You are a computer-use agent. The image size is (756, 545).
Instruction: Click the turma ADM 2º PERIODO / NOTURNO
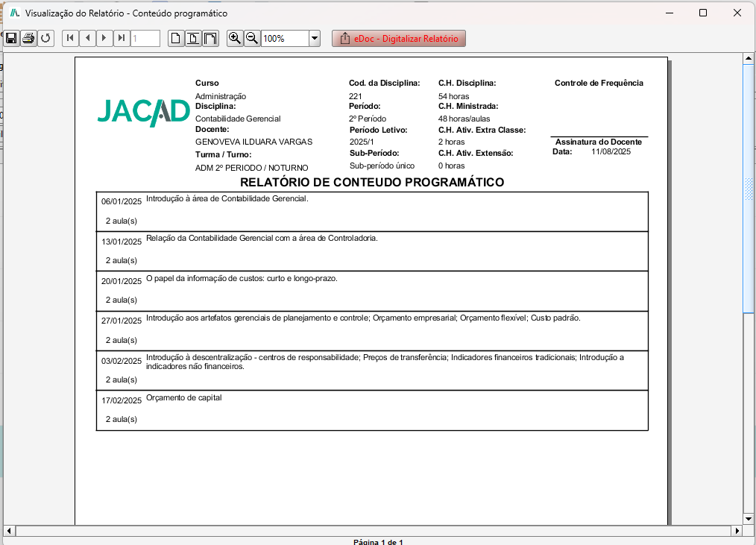(252, 168)
